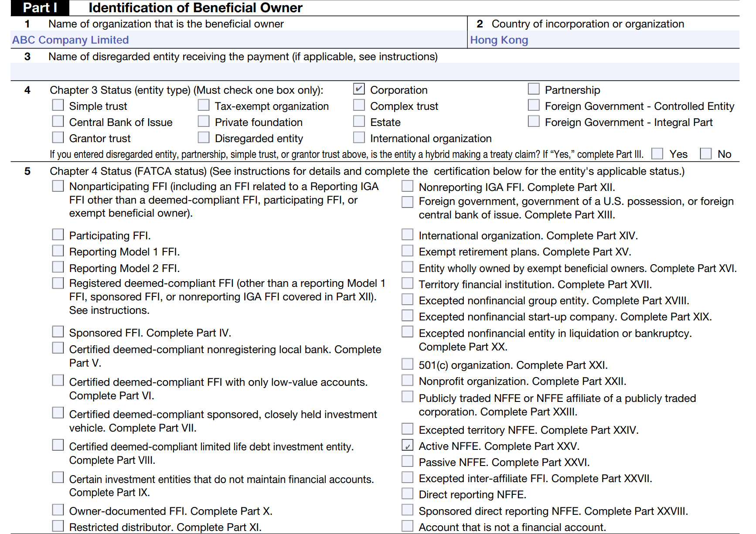Check the Nonreporting IGA FFI box
The image size is (756, 534).
pyautogui.click(x=407, y=187)
